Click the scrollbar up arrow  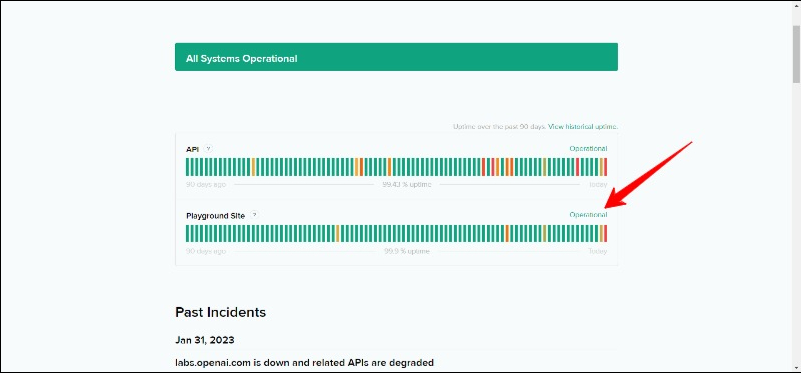796,5
